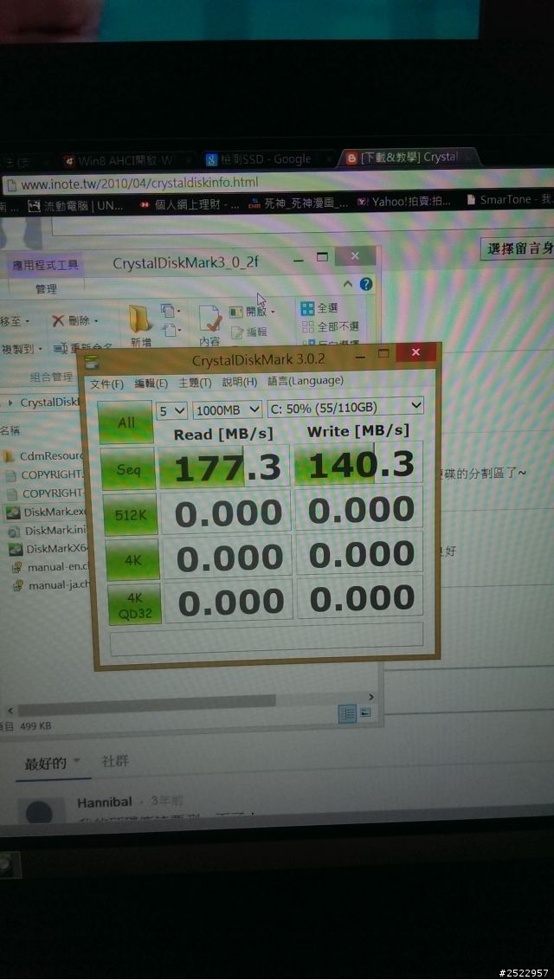This screenshot has height=980, width=554.
Task: Open the 語言(Language) menu
Action: (306, 380)
